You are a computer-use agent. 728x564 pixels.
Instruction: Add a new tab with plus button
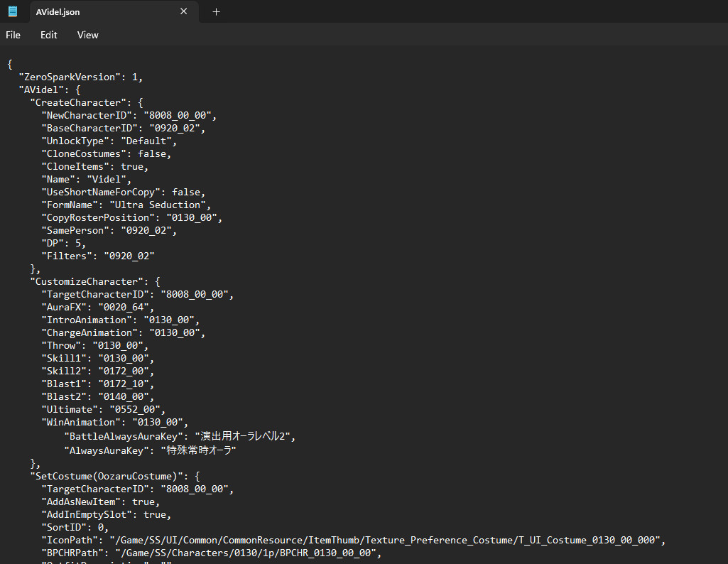[217, 11]
